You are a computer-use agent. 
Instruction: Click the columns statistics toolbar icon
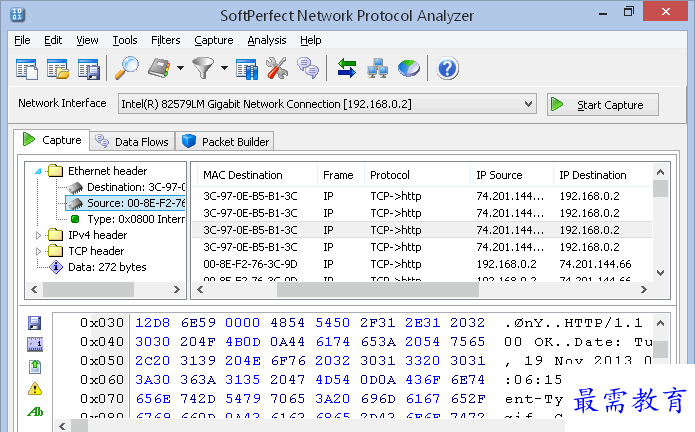[x=247, y=69]
